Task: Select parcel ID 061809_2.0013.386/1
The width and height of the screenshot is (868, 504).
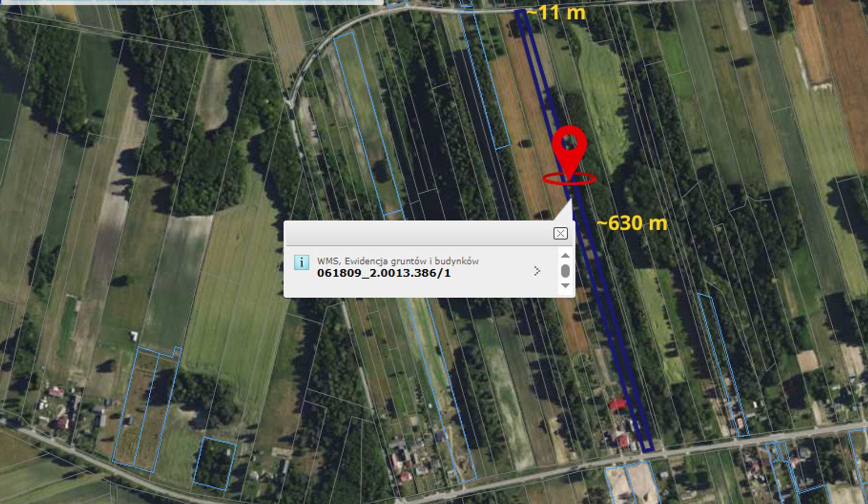Action: tap(384, 273)
